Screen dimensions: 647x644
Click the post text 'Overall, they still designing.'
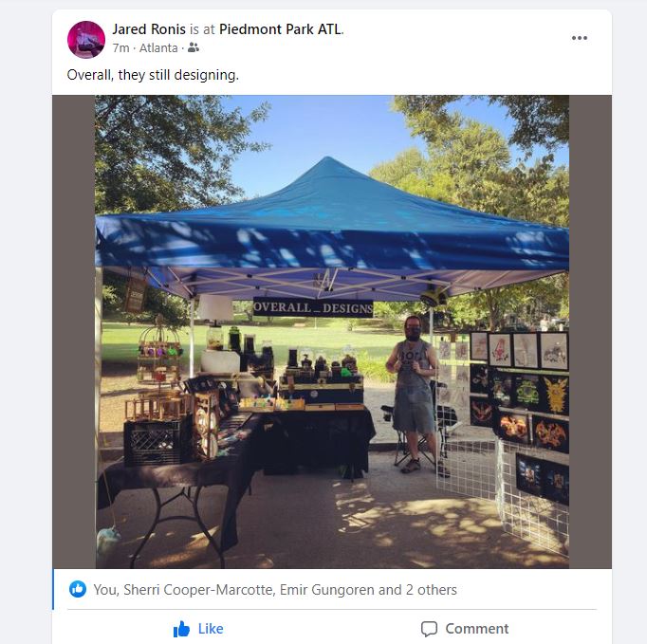(153, 75)
